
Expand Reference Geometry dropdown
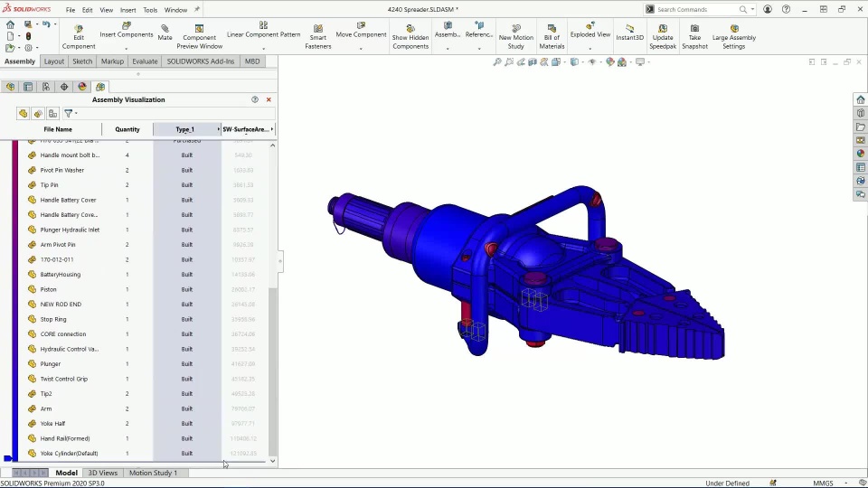[479, 49]
